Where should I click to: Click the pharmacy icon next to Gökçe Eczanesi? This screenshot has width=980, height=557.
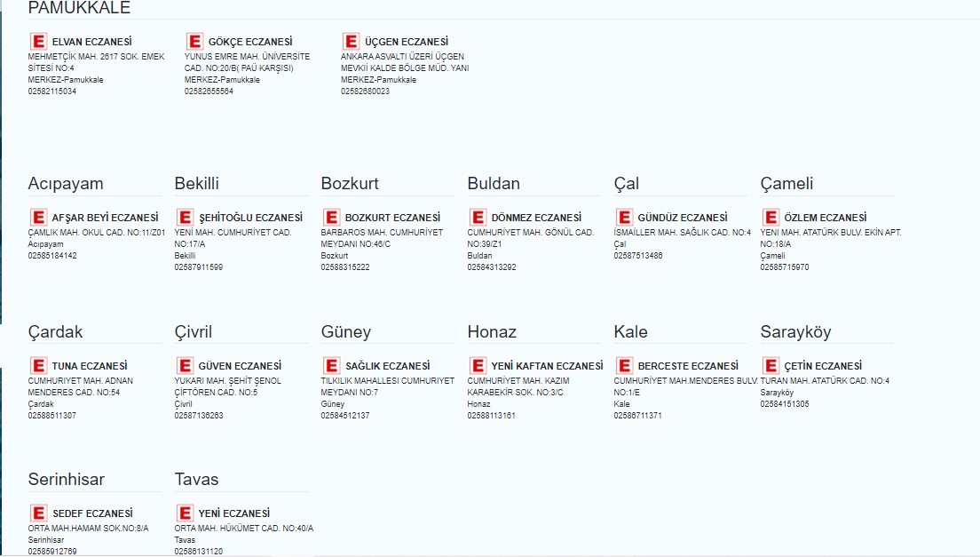tap(194, 42)
